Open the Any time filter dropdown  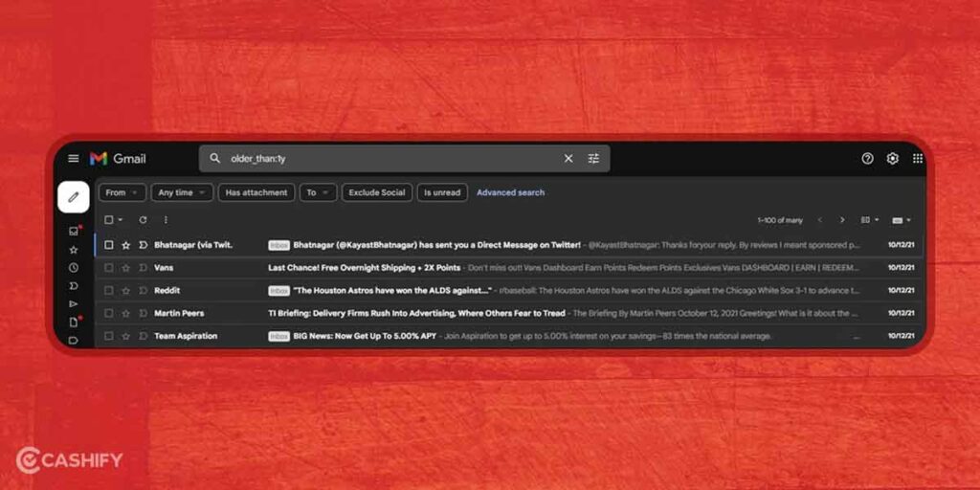tap(182, 192)
